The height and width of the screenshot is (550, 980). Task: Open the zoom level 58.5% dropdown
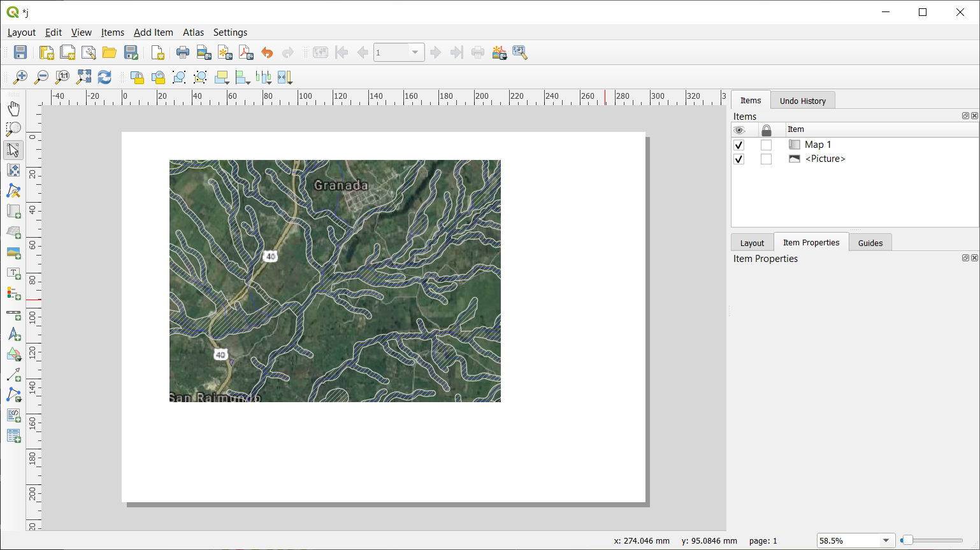[886, 540]
